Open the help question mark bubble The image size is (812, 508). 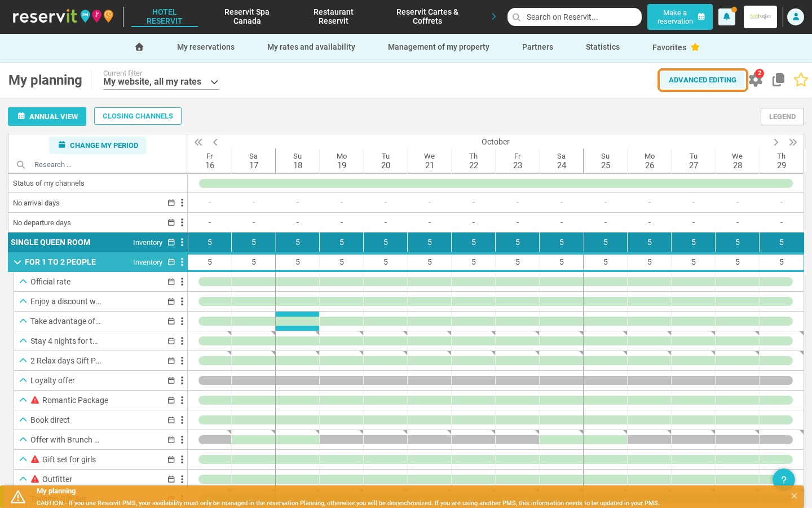pos(784,480)
